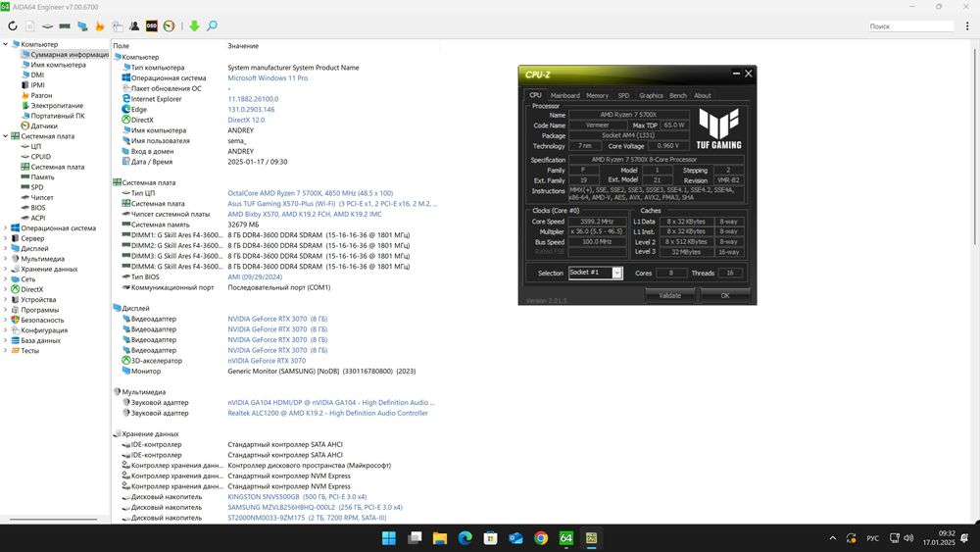Open the AIDA64 three-dot menu
Viewport: 980px width, 552px height.
pyautogui.click(x=967, y=26)
